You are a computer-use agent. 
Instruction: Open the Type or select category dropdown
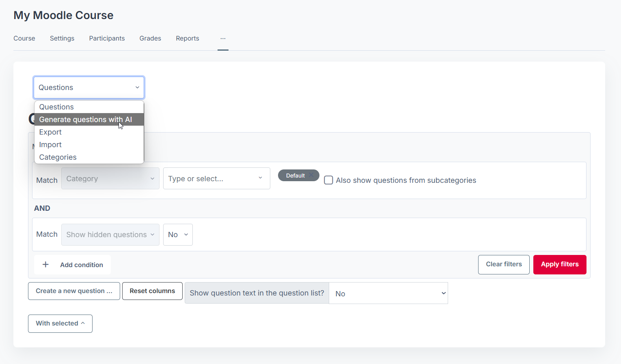point(216,179)
